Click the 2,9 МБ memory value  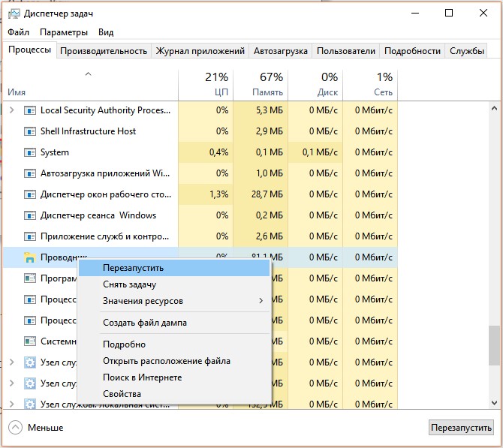point(270,131)
